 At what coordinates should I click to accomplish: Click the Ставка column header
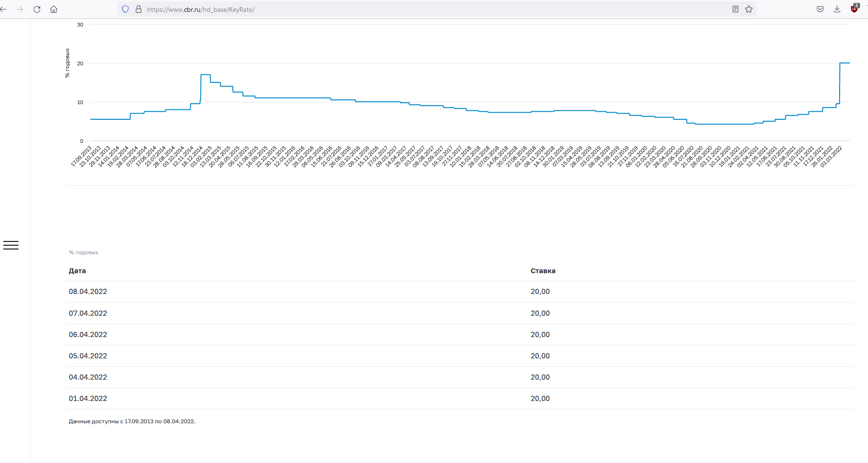point(543,271)
